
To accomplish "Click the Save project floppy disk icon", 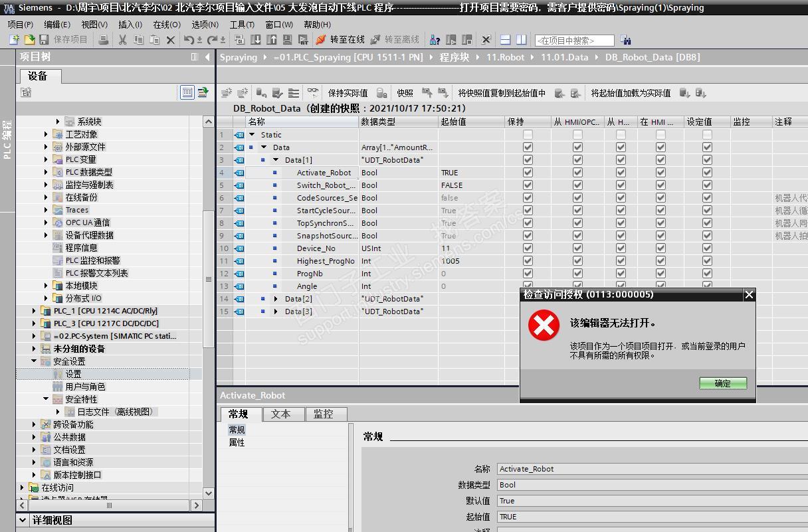I will (45, 40).
